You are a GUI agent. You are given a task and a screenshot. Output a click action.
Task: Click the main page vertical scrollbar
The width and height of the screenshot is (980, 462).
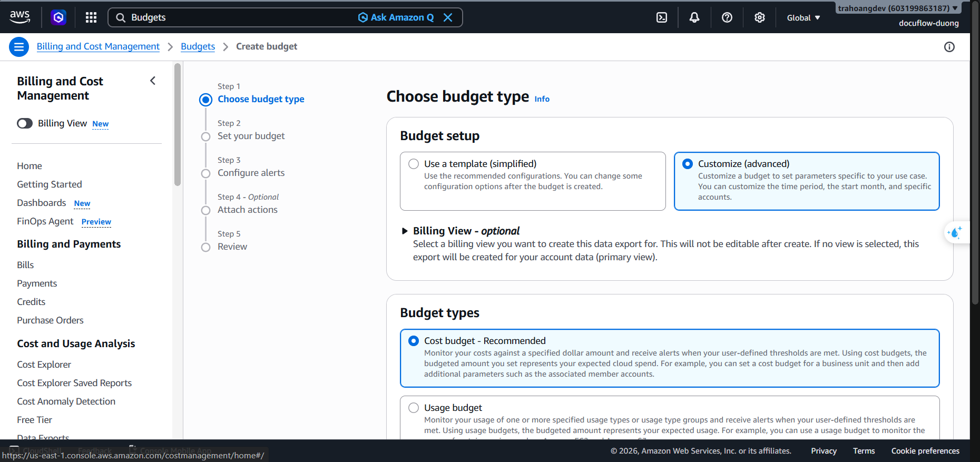pos(975,153)
